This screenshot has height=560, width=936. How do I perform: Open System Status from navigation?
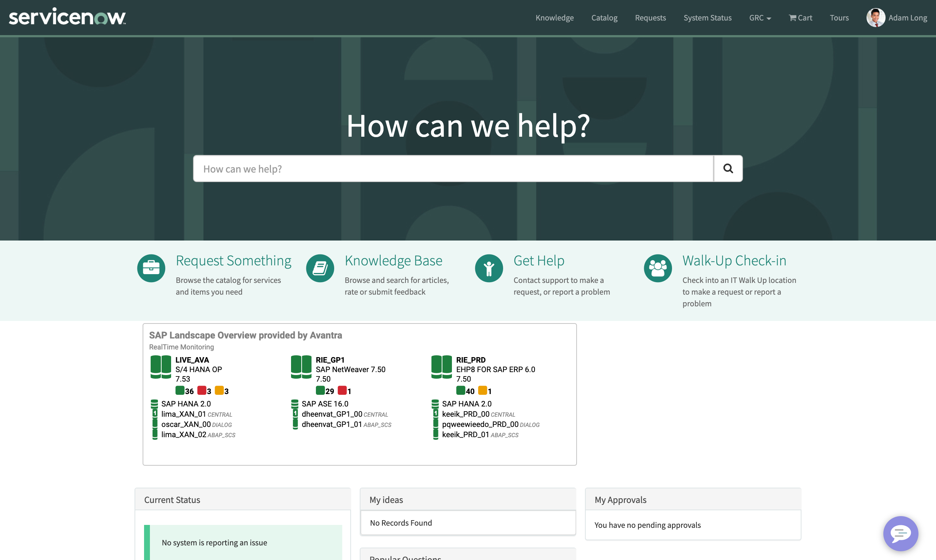(707, 18)
